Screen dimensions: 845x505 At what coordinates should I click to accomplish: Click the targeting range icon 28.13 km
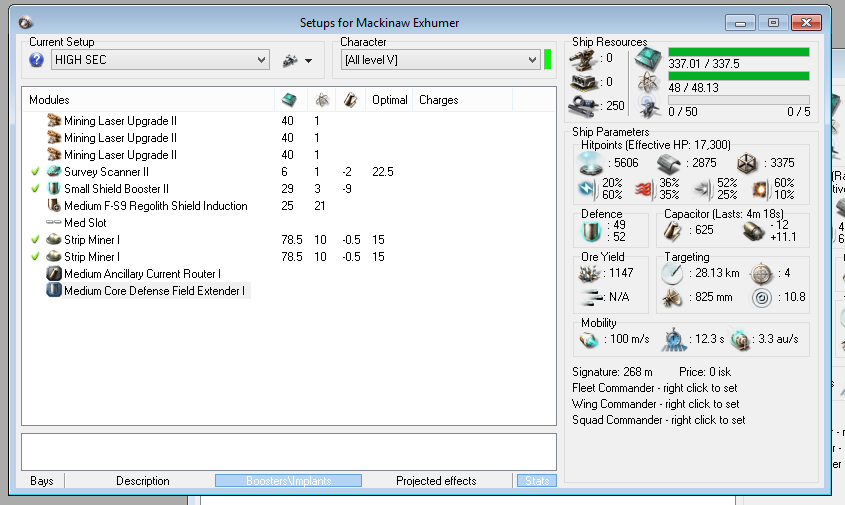(672, 273)
